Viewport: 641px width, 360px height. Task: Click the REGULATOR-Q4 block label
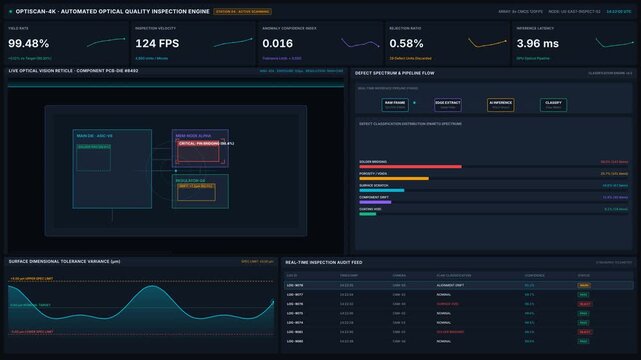[190, 181]
